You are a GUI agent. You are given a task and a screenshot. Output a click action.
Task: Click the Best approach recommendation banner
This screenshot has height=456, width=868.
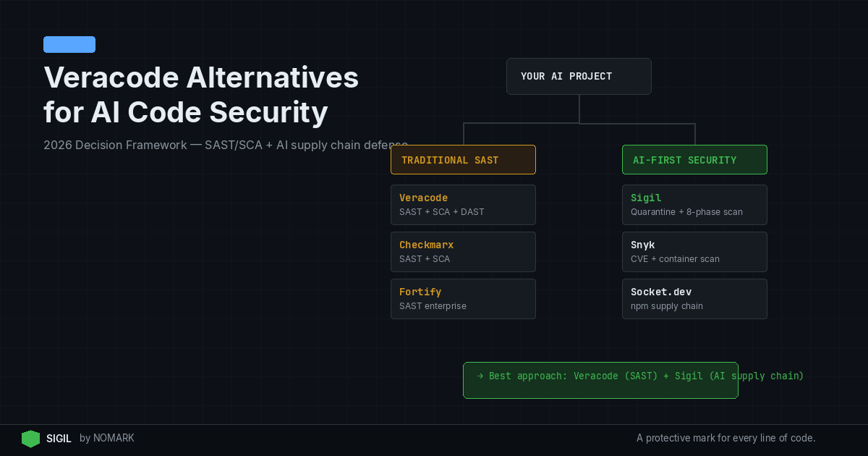[x=600, y=381]
